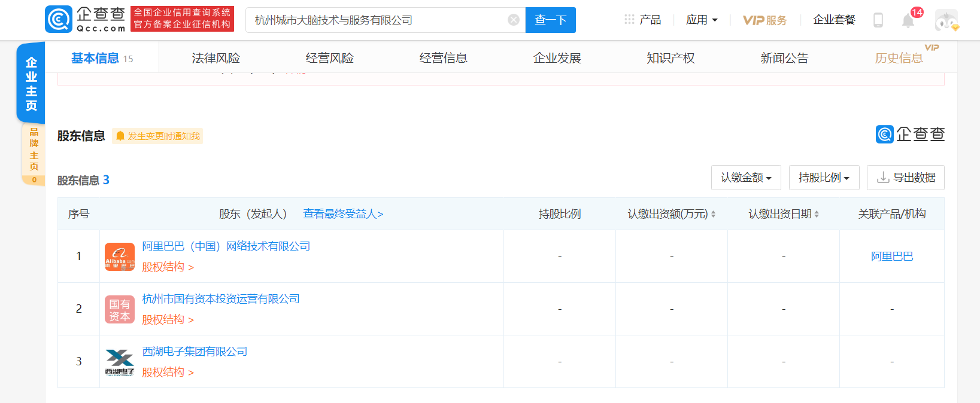Open 阿里巴巴（中国）网络技术有限公司 link
This screenshot has height=403, width=980.
[226, 246]
